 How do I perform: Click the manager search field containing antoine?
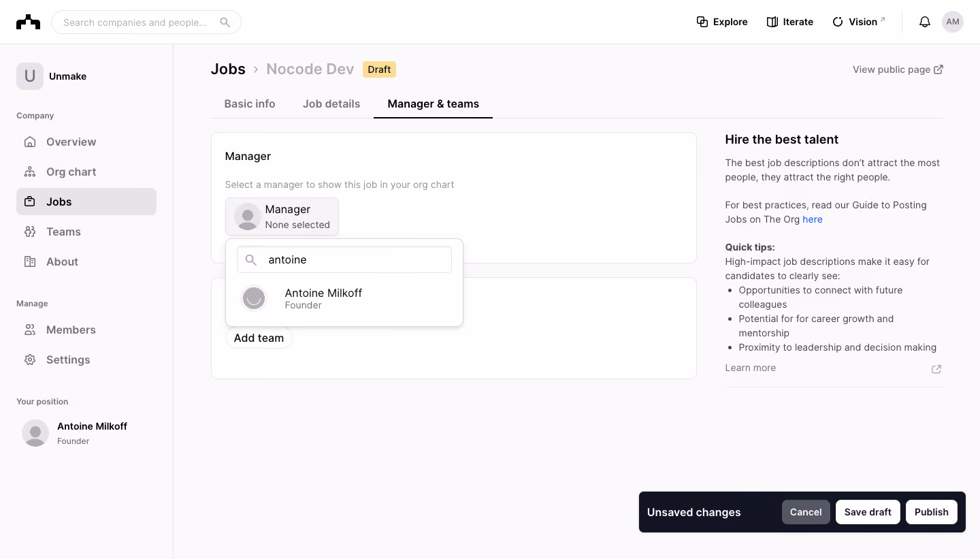coord(344,259)
